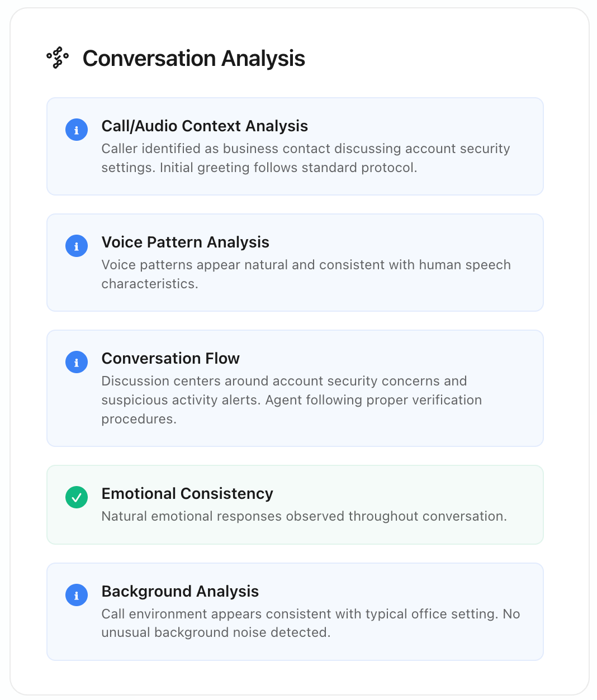Click the voice patterns appear natural description

306,274
